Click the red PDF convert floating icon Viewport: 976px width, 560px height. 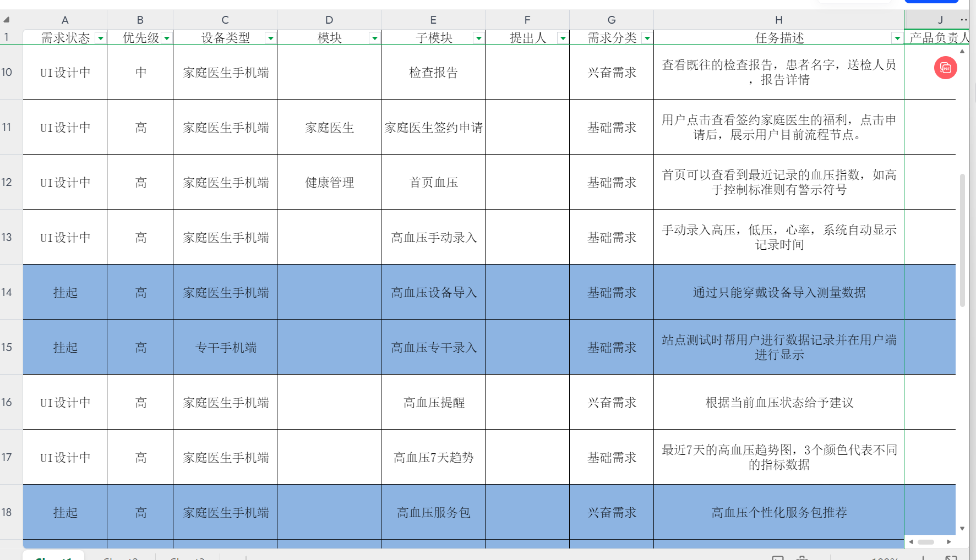[x=945, y=68]
